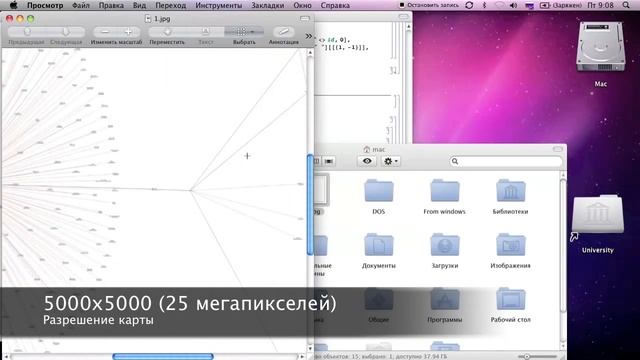The image size is (640, 360).
Task: Open the Вид menu
Action: tap(140, 5)
